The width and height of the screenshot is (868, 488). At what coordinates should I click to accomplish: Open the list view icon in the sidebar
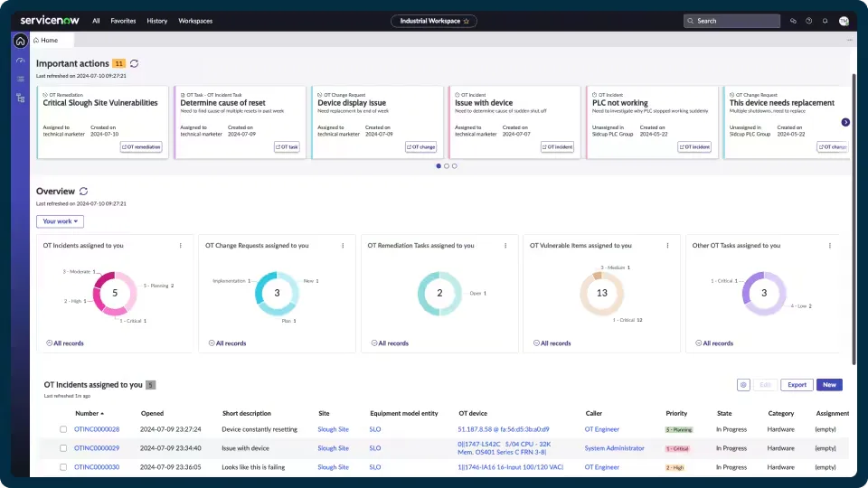[20, 79]
